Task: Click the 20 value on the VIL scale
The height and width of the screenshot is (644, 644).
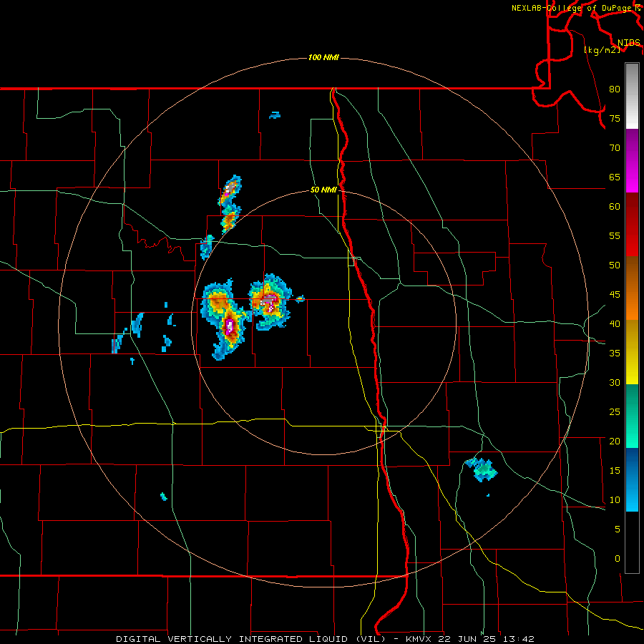Action: [615, 441]
